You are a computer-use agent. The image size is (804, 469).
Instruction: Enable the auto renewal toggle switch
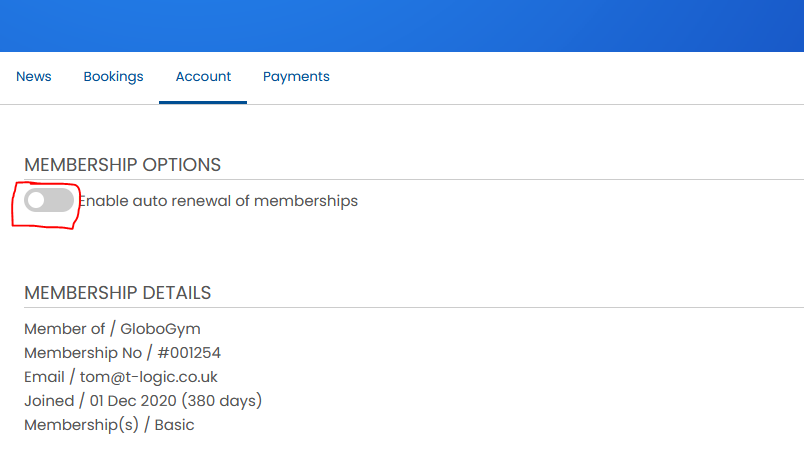pyautogui.click(x=49, y=200)
